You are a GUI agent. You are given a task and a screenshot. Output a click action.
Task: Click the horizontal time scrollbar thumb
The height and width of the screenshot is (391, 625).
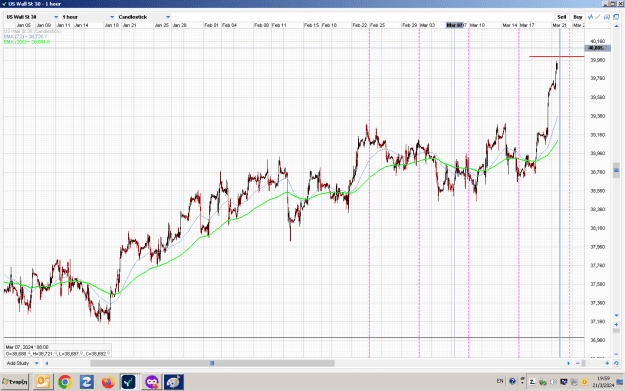[212, 363]
